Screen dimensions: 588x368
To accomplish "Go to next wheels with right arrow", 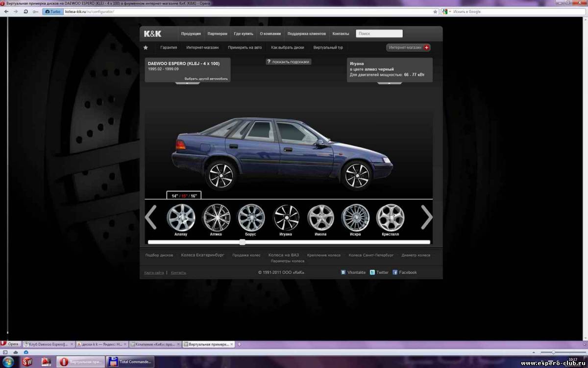I will click(x=427, y=217).
